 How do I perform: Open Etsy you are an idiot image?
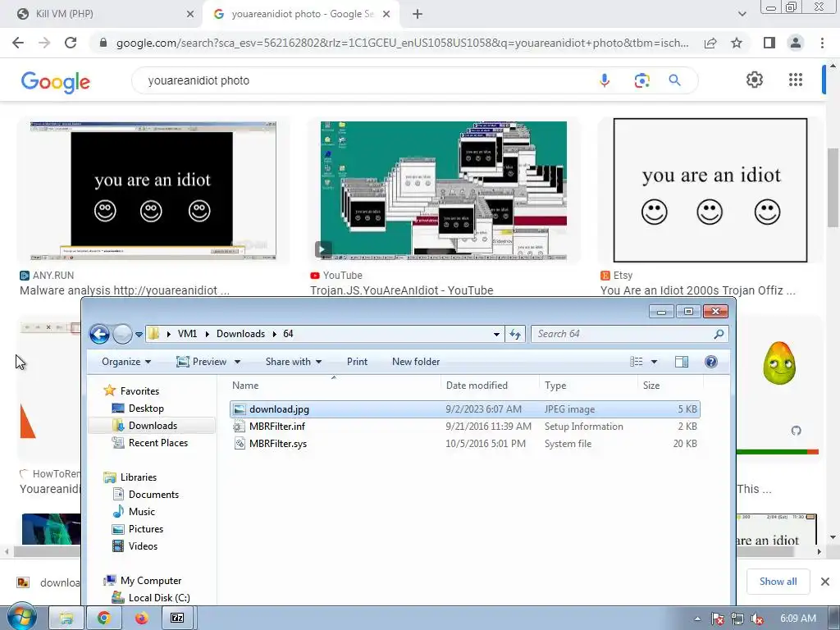pos(710,190)
